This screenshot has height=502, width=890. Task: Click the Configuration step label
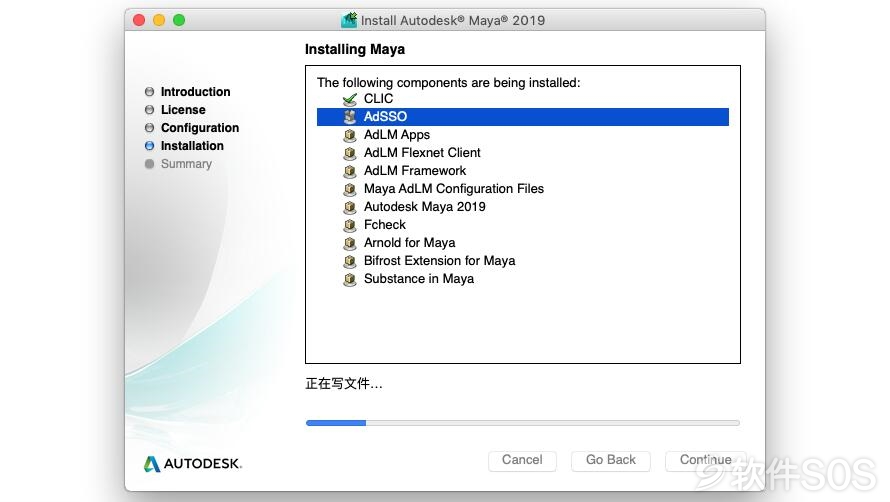(200, 128)
